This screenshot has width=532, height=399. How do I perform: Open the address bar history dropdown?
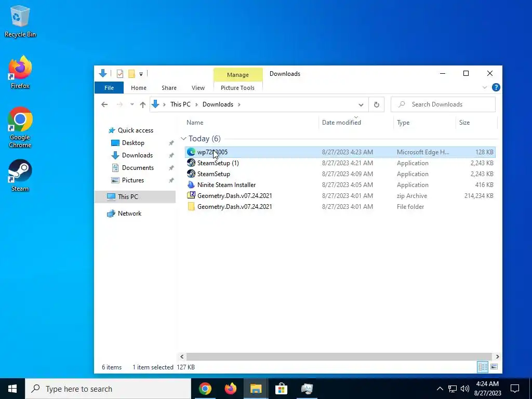(x=361, y=104)
